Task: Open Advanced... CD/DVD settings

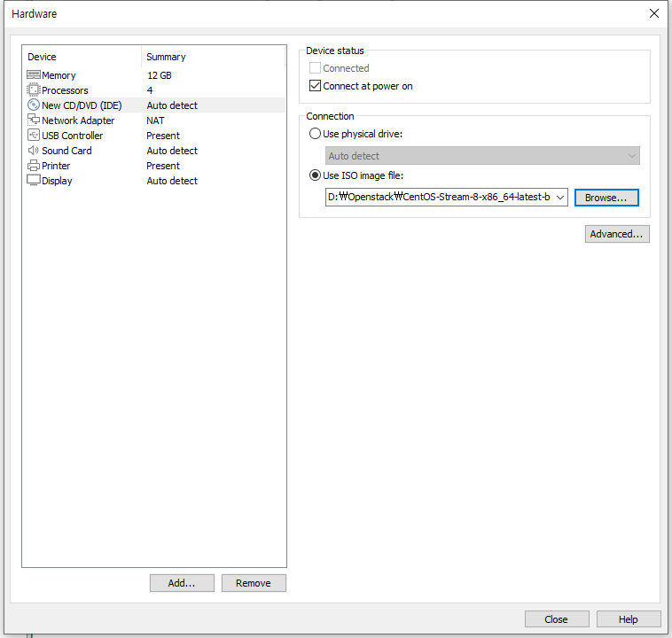Action: tap(617, 234)
